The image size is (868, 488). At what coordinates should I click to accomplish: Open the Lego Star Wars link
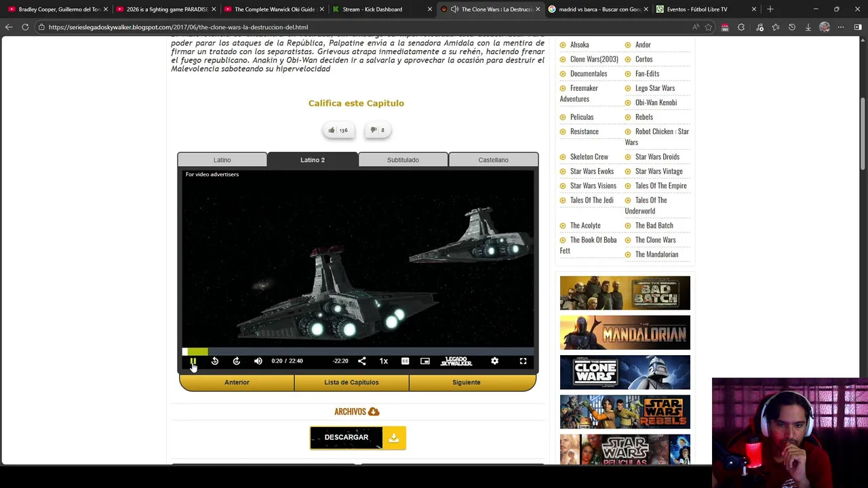pos(654,88)
